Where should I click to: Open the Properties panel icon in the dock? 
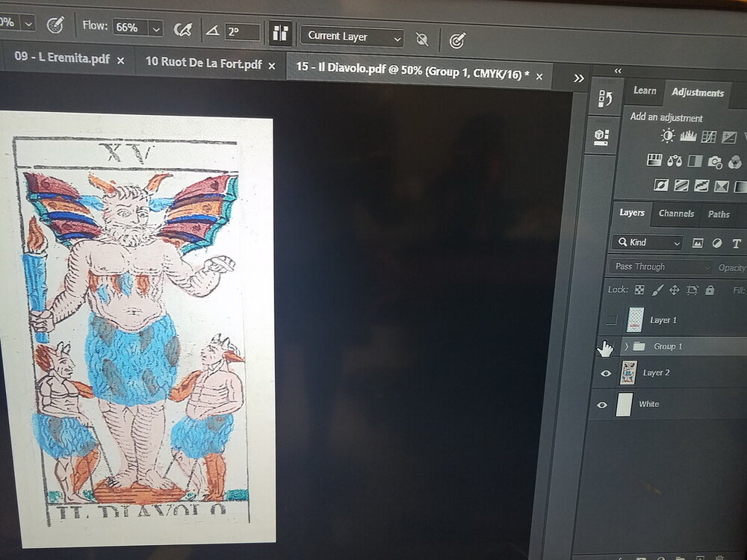(602, 136)
